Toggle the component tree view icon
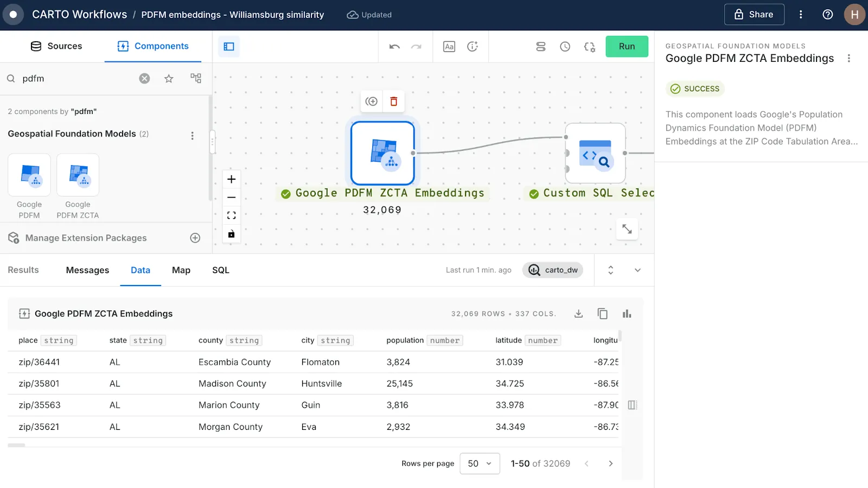Screen dimensions: 868x488 196,78
